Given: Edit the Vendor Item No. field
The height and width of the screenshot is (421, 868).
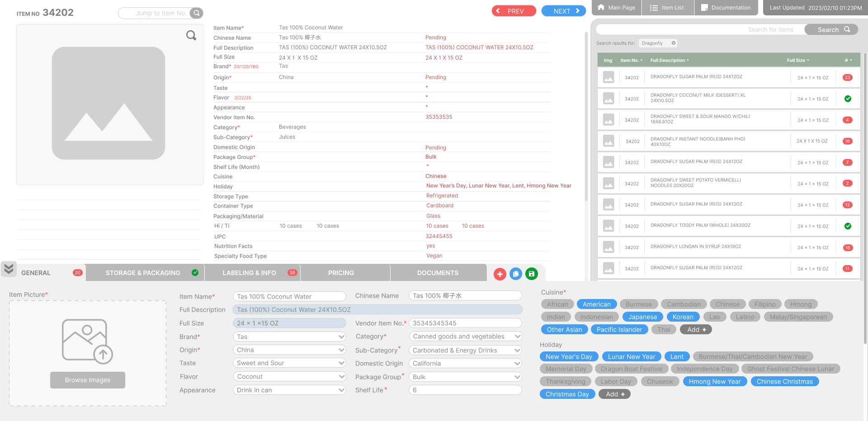Looking at the screenshot, I should tap(465, 323).
